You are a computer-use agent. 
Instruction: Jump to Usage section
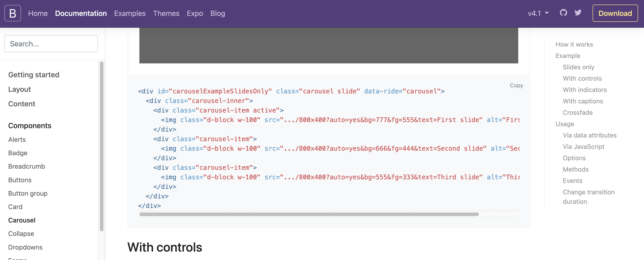[565, 124]
